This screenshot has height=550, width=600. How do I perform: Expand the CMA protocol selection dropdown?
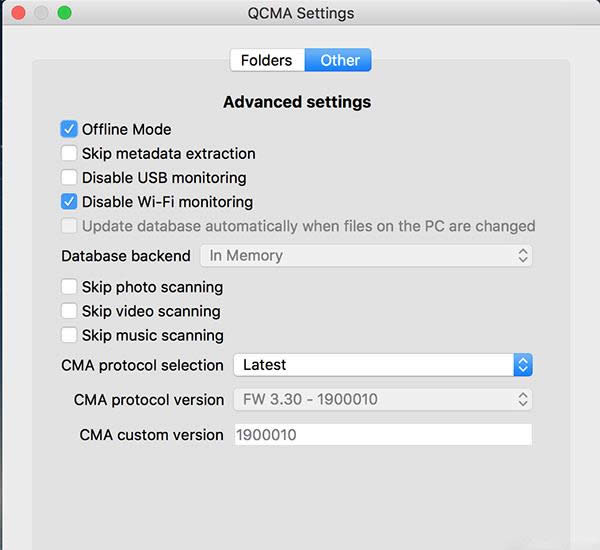coord(382,365)
